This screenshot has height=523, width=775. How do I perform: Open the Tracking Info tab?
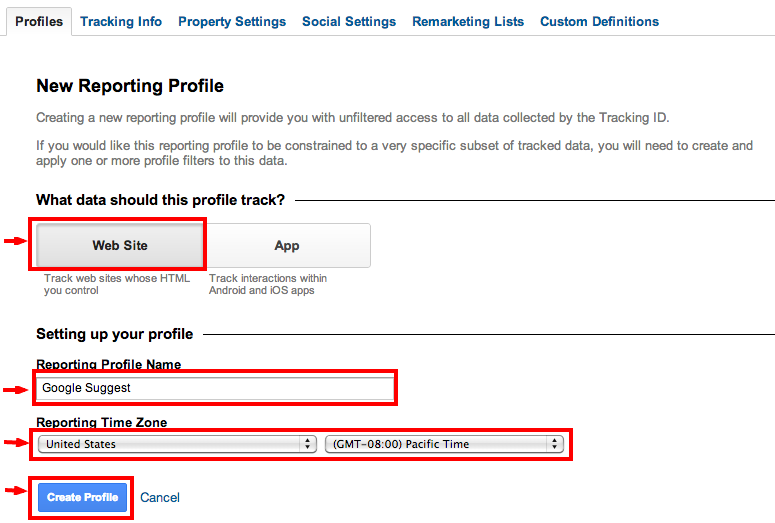click(121, 21)
